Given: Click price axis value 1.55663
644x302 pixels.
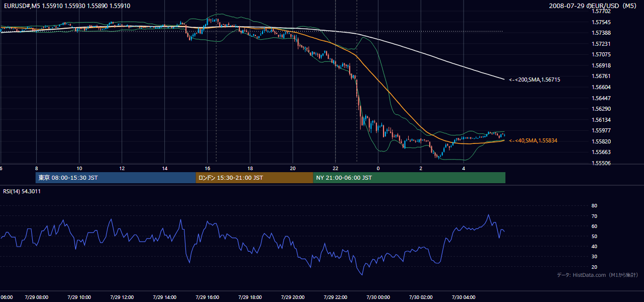Looking at the screenshot, I should pyautogui.click(x=600, y=152).
